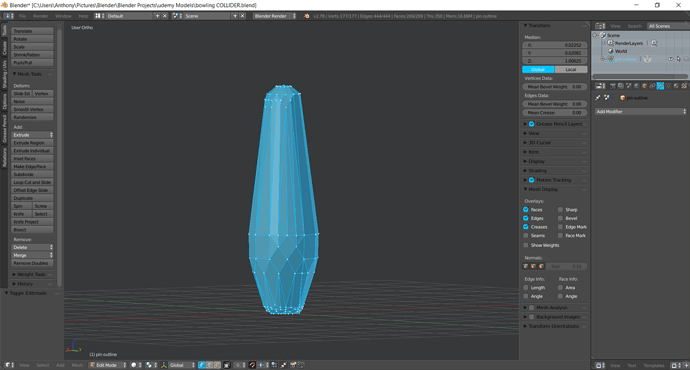Viewport: 690px width, 370px height.
Task: Select edge select mode
Action: click(x=209, y=365)
